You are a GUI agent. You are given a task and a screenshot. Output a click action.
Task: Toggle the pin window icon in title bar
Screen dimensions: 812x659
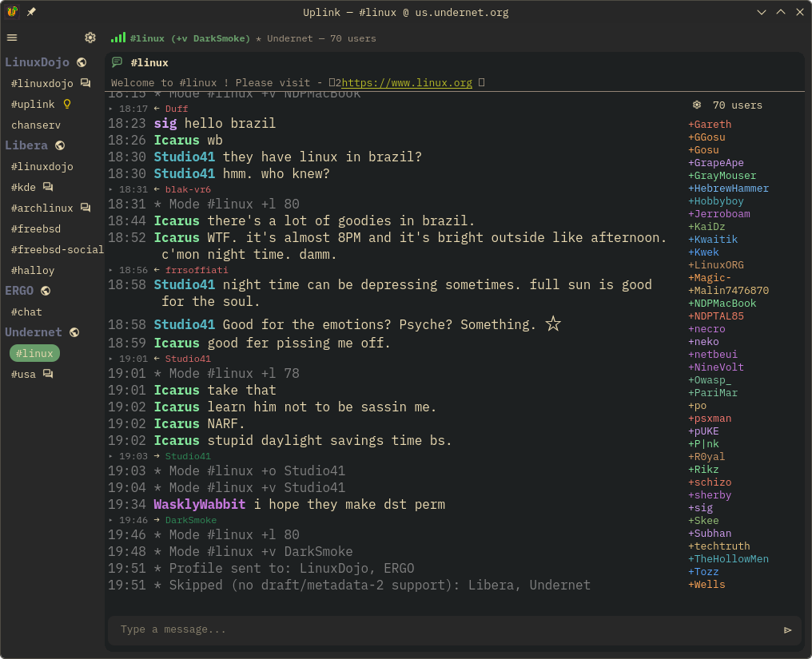(x=31, y=12)
